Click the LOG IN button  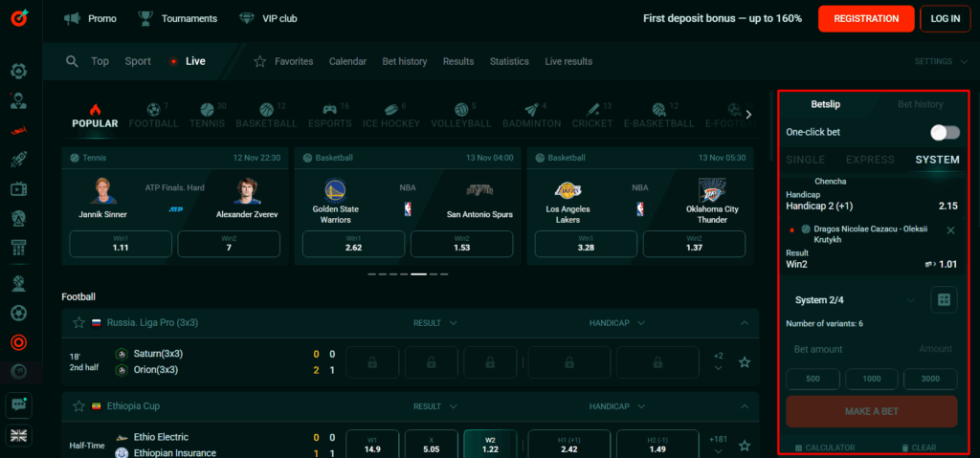[945, 19]
